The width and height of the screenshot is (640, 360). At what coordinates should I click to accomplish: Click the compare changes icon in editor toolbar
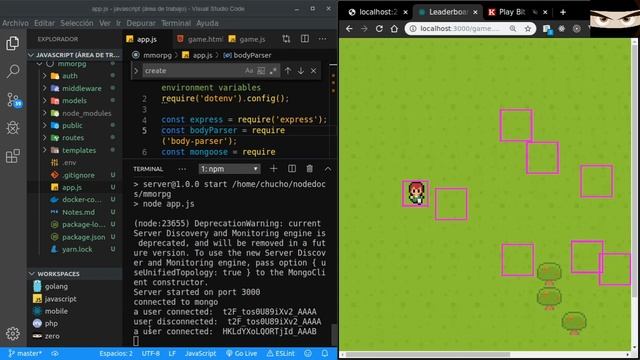[x=286, y=39]
